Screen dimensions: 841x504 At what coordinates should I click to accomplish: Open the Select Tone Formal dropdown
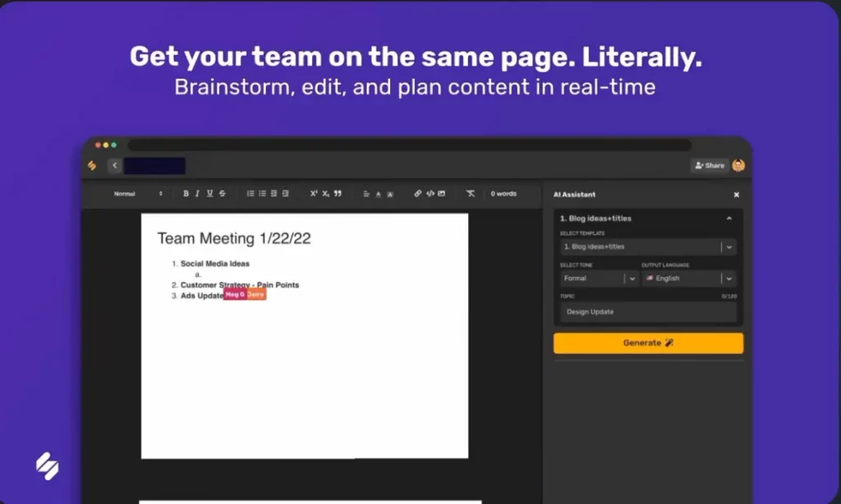click(x=599, y=278)
